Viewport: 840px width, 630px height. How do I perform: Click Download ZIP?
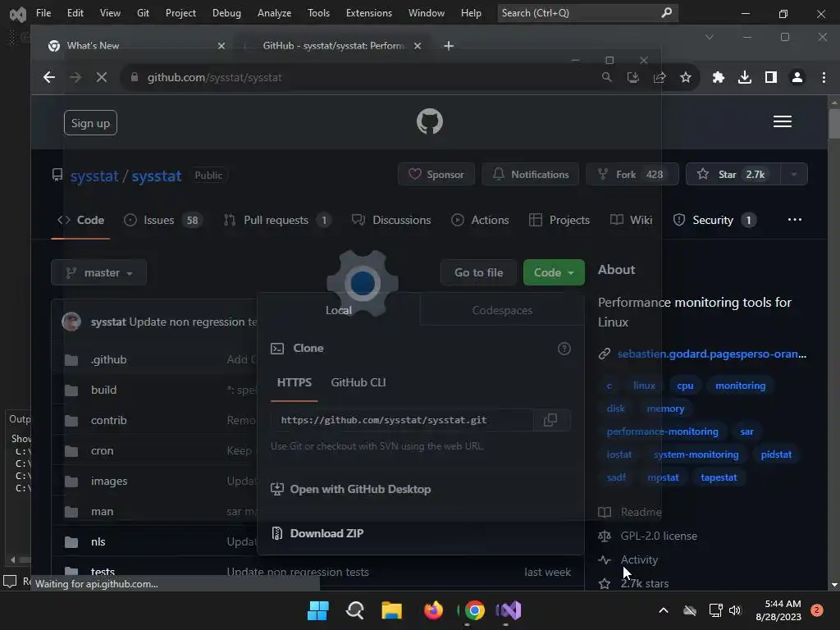point(326,533)
